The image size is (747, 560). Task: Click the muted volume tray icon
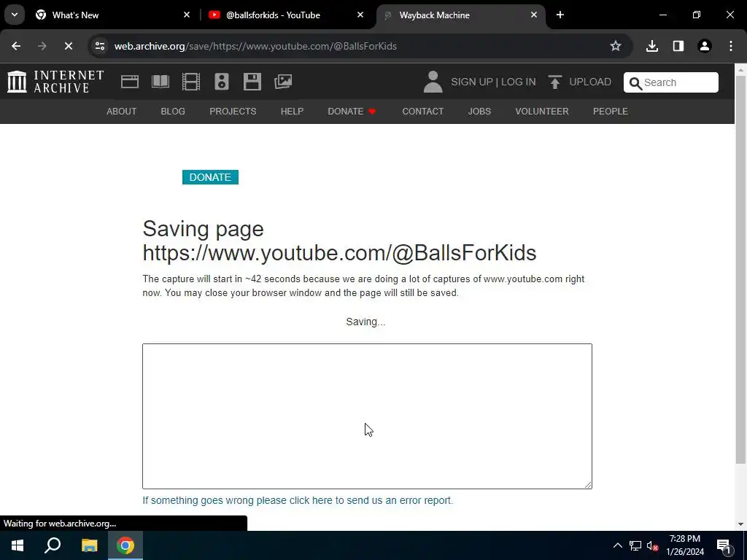(x=652, y=545)
